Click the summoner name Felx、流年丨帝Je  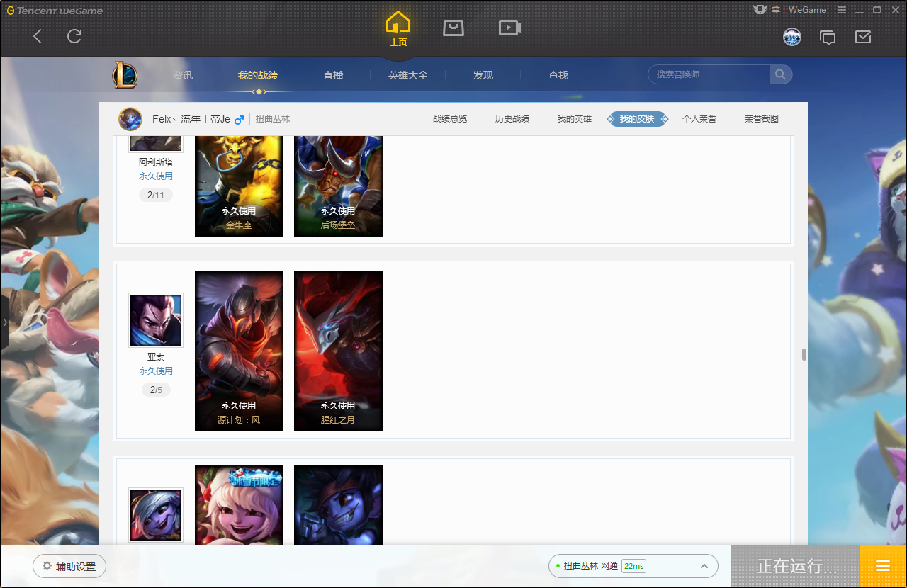click(191, 119)
